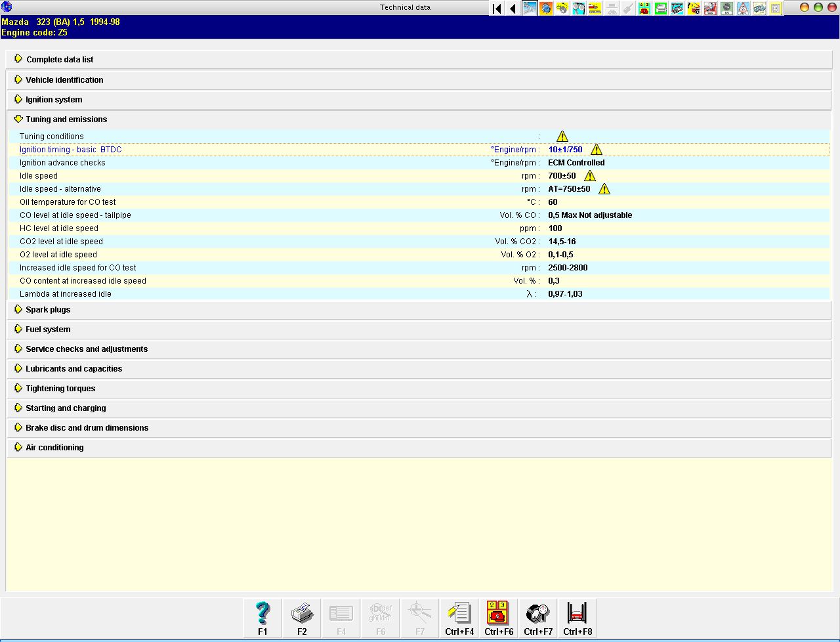Expand the Spark plugs section
This screenshot has width=840, height=642.
click(48, 310)
